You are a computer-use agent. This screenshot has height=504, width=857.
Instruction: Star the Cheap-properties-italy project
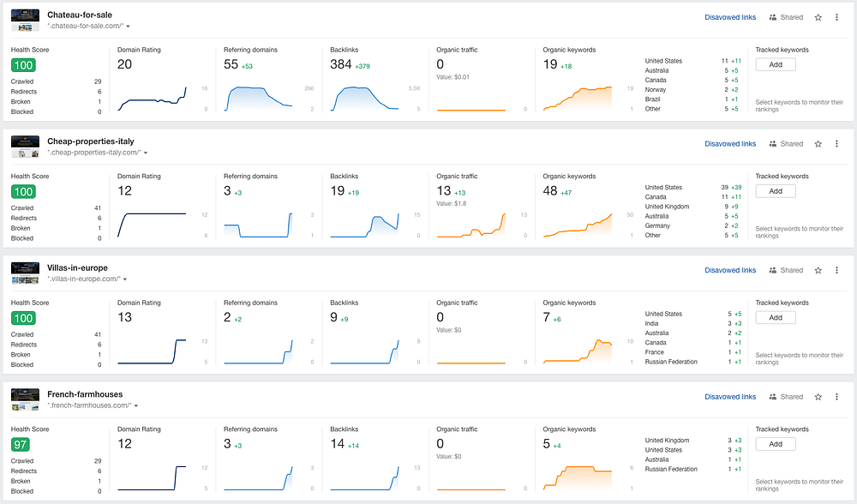pyautogui.click(x=818, y=144)
